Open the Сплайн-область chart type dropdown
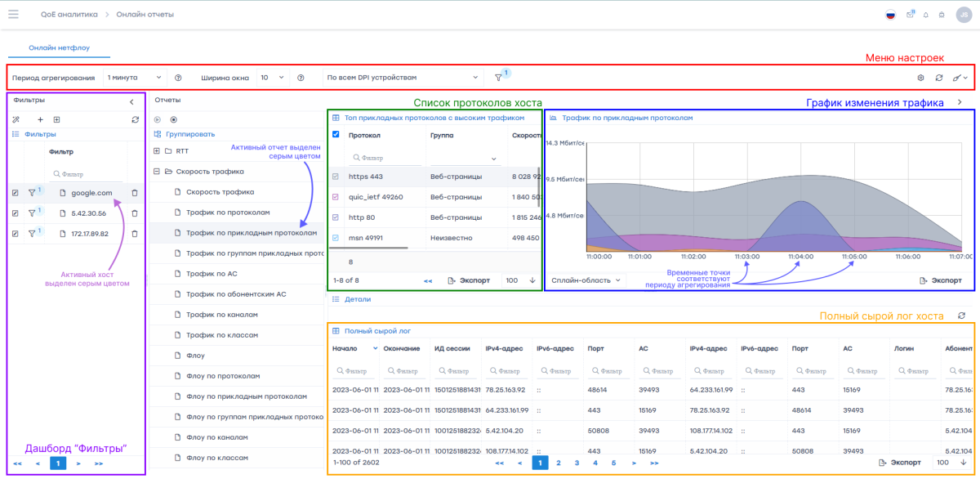The width and height of the screenshot is (980, 479). click(x=586, y=280)
